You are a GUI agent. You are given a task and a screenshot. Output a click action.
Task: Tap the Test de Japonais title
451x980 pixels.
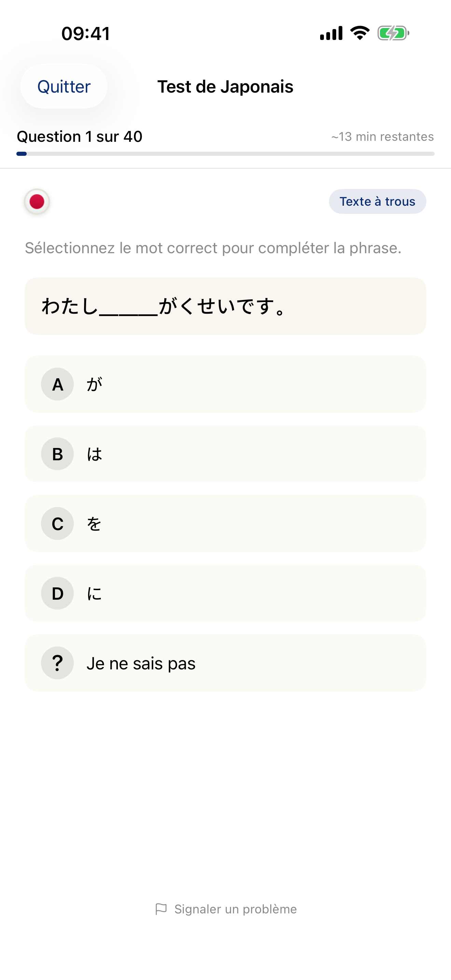(x=225, y=86)
